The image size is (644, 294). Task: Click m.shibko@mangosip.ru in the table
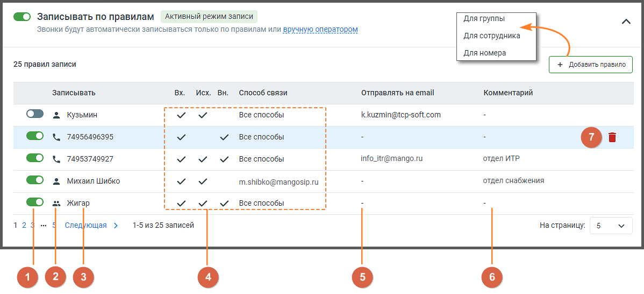(279, 181)
